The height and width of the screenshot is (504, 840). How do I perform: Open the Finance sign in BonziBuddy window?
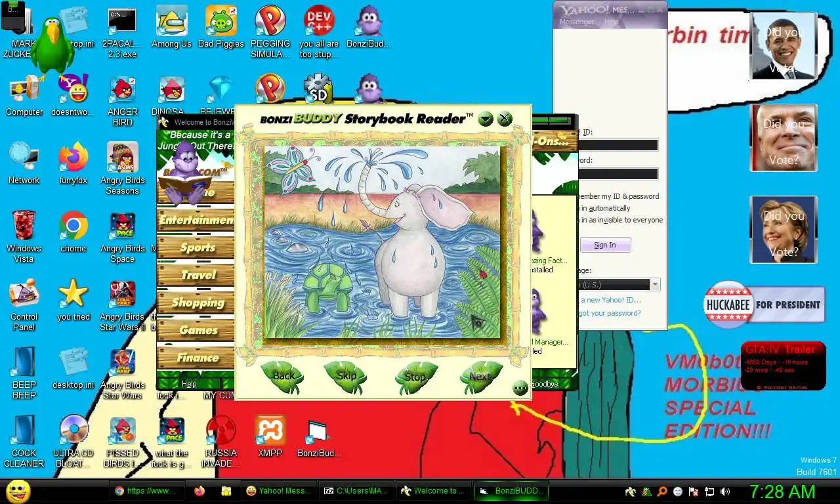(196, 358)
